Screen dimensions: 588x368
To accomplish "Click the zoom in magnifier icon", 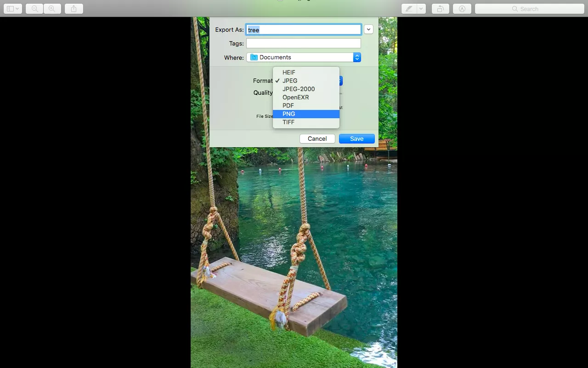I will 52,9.
